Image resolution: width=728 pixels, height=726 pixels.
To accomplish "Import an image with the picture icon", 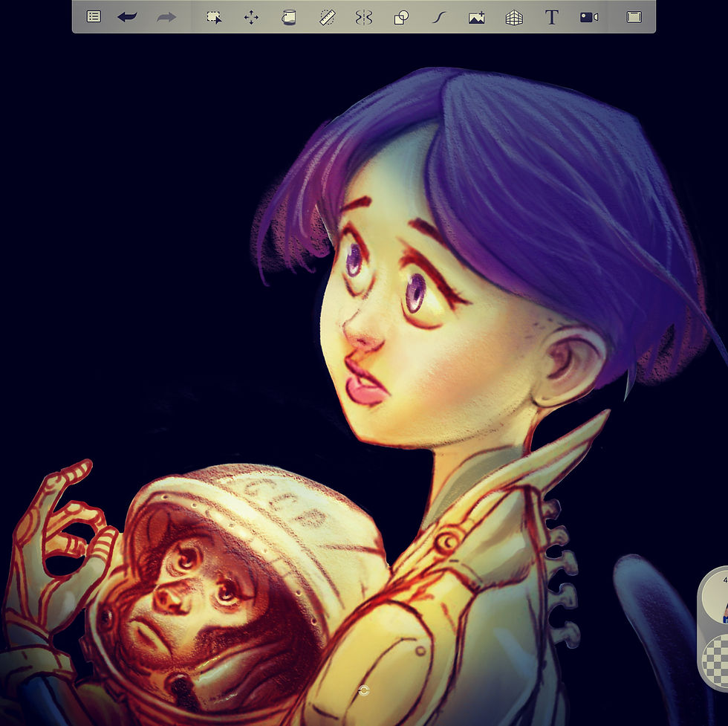I will [x=476, y=18].
